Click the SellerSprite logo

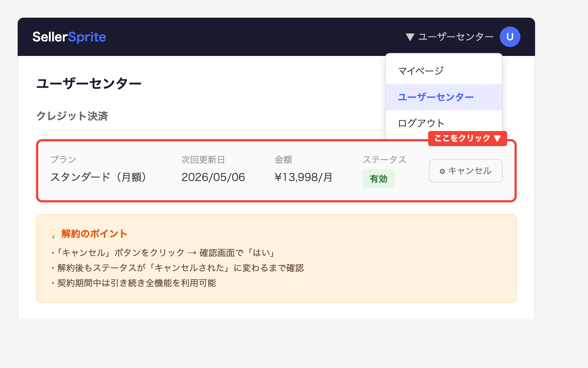tap(69, 36)
